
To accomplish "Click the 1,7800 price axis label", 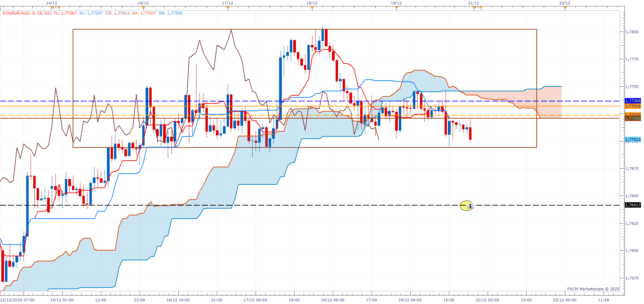I will [x=632, y=32].
